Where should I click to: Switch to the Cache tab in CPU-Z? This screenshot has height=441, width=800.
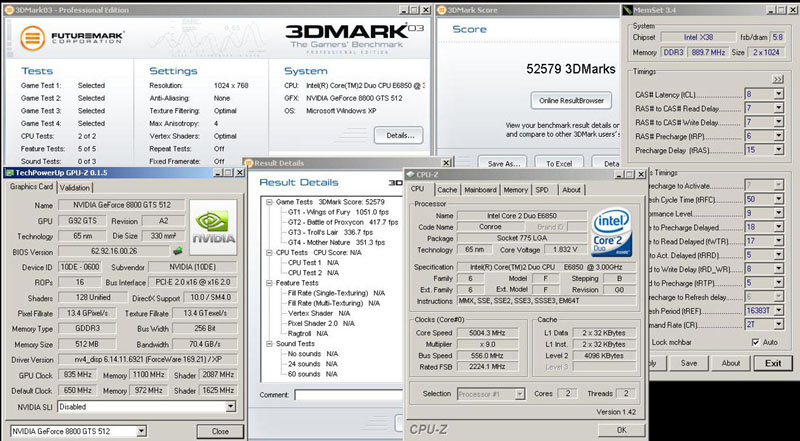point(447,190)
